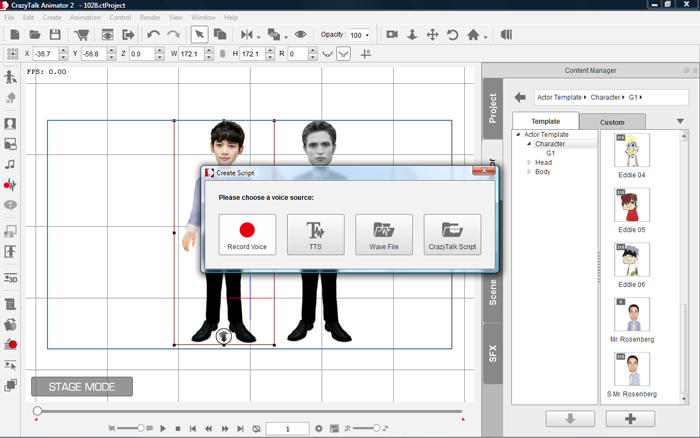Click the timeline settings gear icon
700x438 pixels.
[319, 428]
